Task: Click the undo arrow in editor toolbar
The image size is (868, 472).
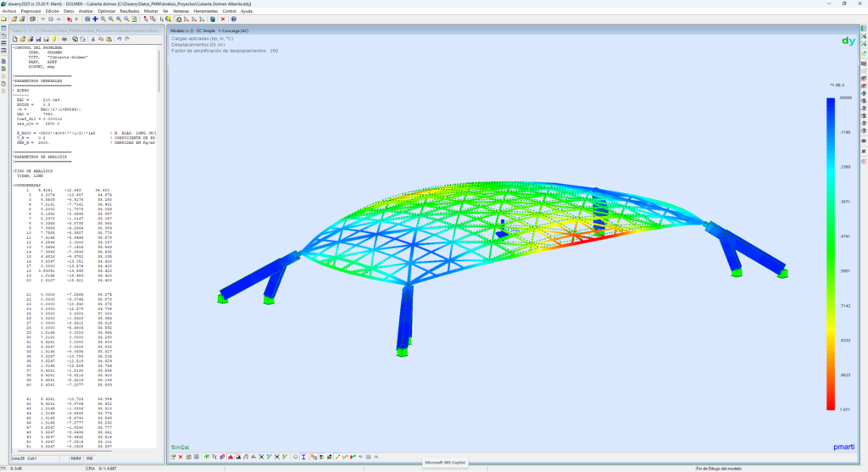Action: 119,38
